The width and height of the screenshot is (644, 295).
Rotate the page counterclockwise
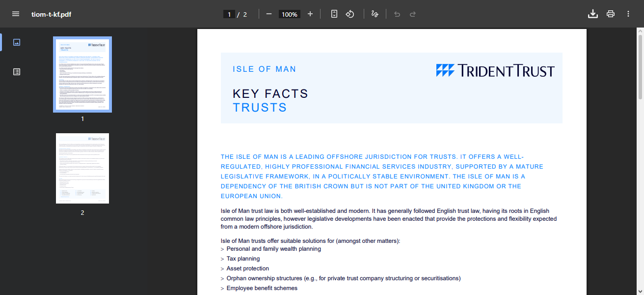coord(349,14)
